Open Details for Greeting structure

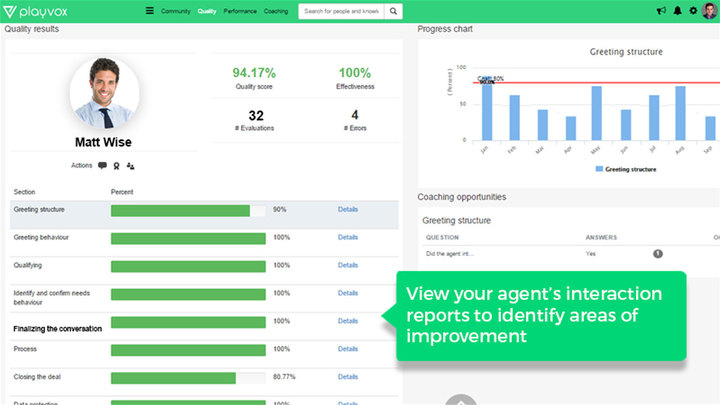click(x=347, y=210)
